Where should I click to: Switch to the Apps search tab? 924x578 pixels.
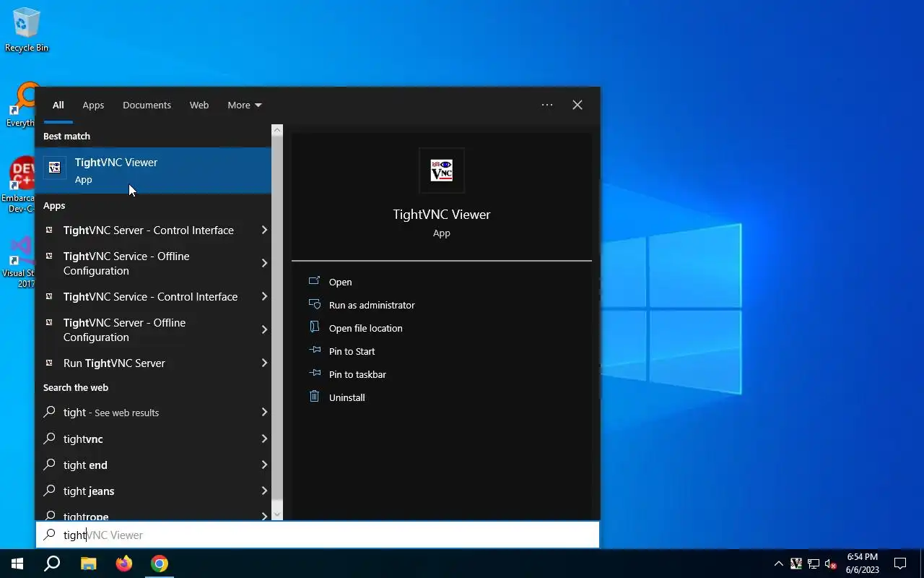pos(93,105)
